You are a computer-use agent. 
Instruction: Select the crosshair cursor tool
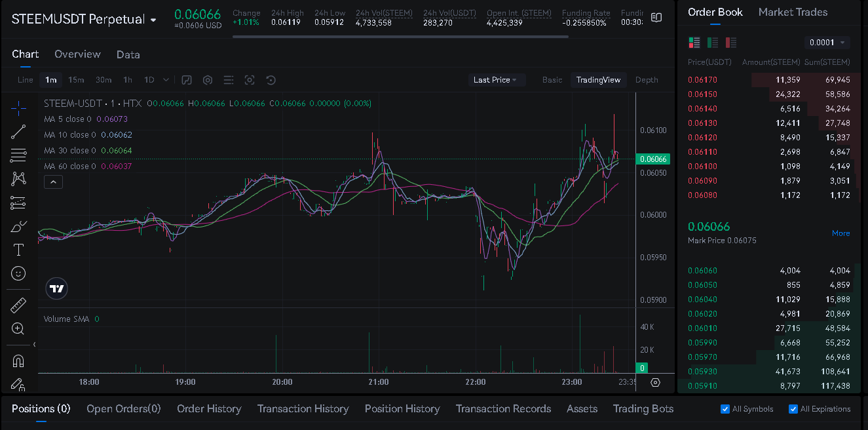point(18,108)
